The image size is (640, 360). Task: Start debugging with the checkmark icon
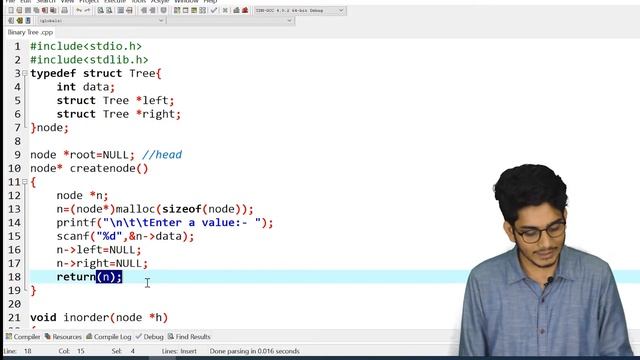pos(214,10)
